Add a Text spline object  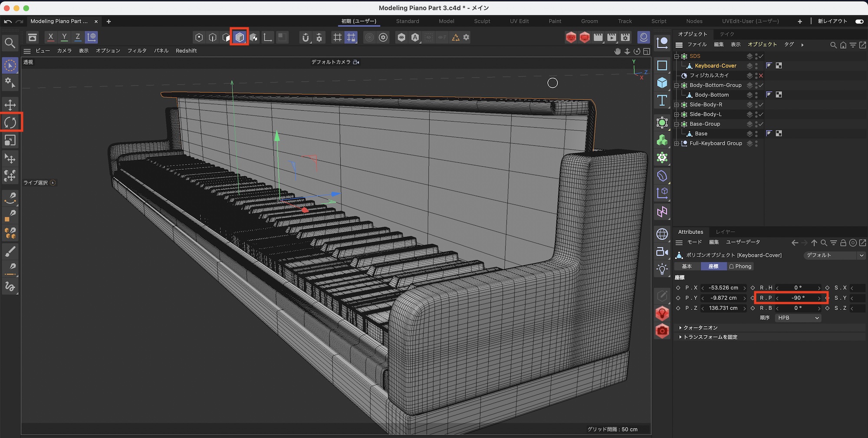pos(662,101)
